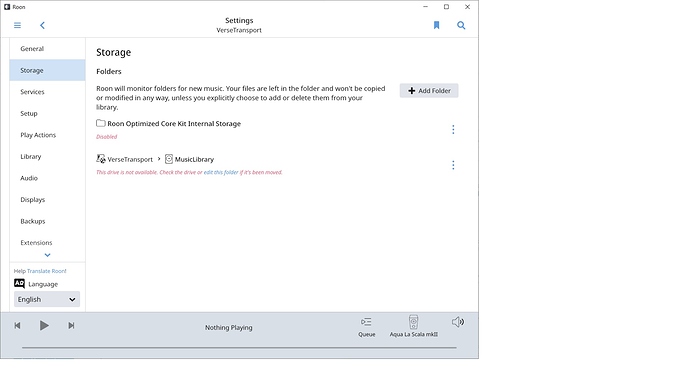Click the red Disabled status label
The image size is (690, 388).
click(106, 136)
